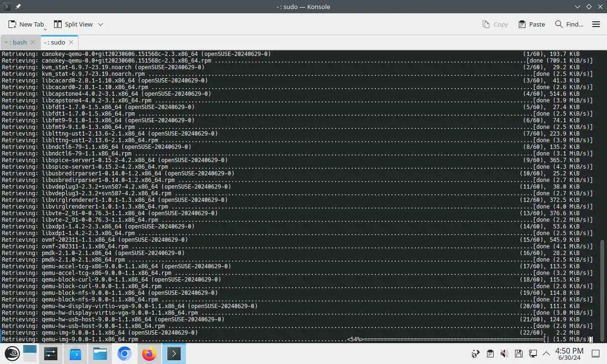Click the 'ovmf-202311-1.1.x86_64.rpm' line
Viewport: 607px width, 364px height.
297,246
